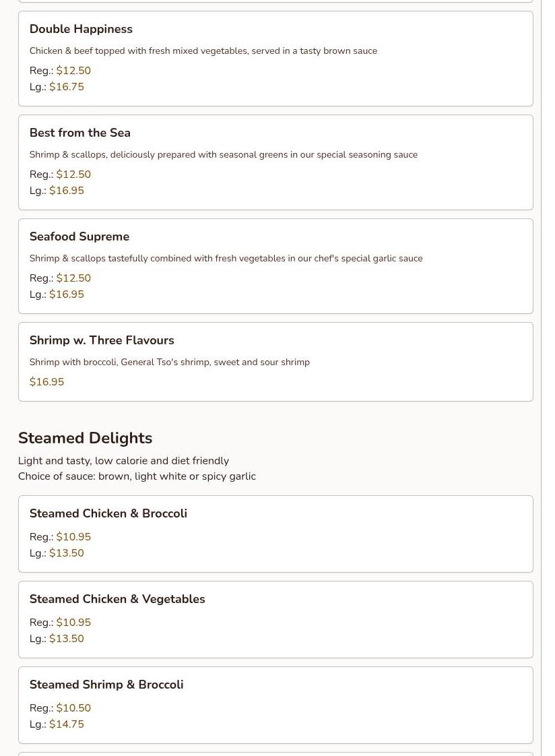Click the choice of sauce note text
This screenshot has width=555, height=756.
[x=137, y=476]
